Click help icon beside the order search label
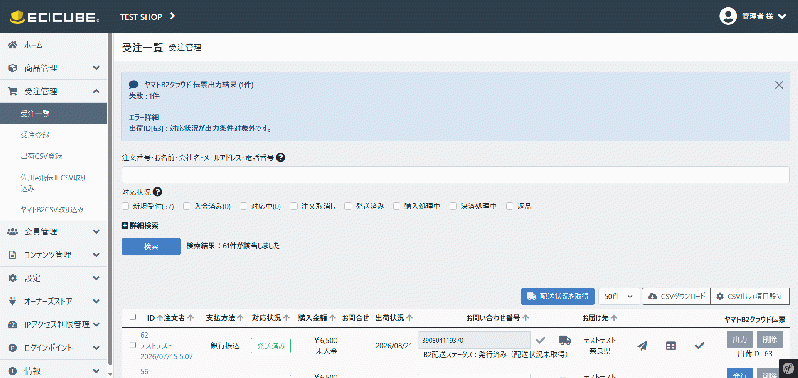Screen dimensions: 798x378 [280, 158]
